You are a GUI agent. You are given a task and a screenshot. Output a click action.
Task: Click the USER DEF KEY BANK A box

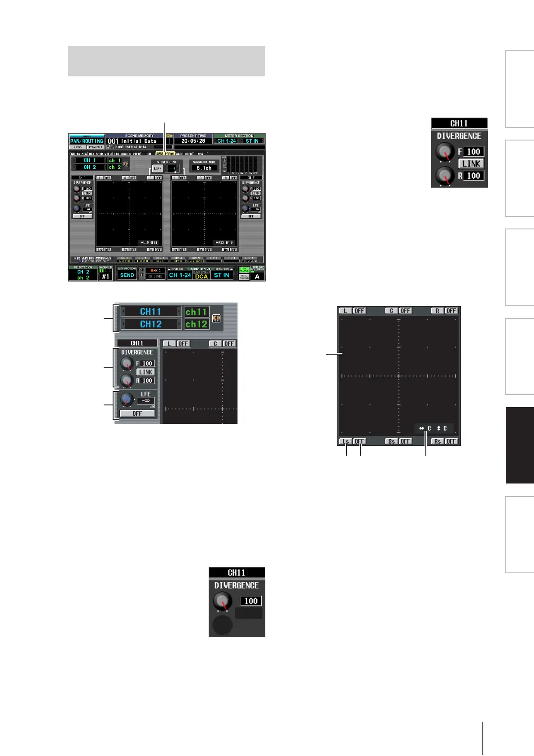(x=257, y=277)
